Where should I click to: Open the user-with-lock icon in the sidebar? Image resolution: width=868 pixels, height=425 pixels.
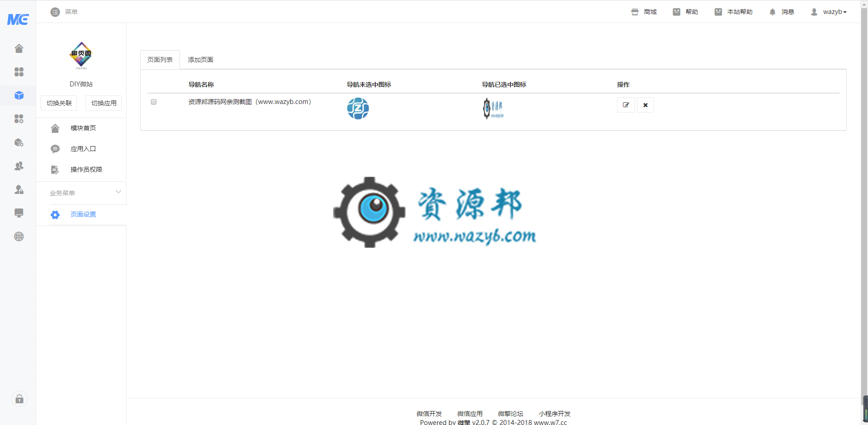point(19,189)
